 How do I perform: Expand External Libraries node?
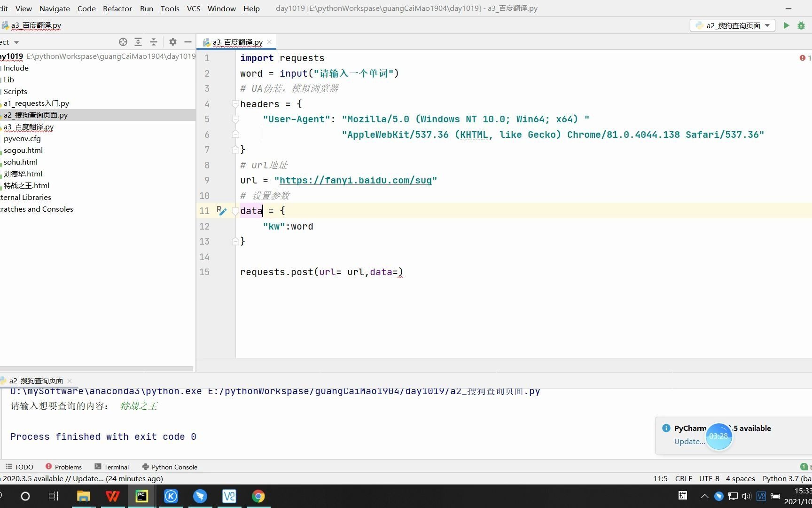25,197
